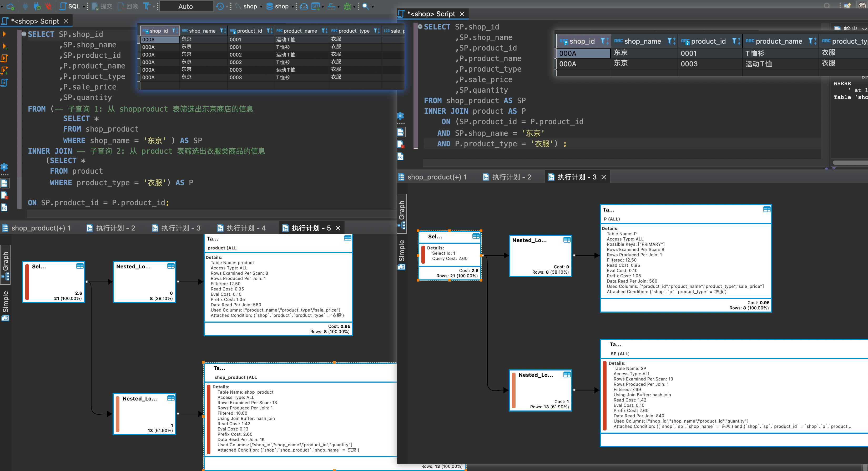Close the left <shop> Script tab
The width and height of the screenshot is (868, 471).
[x=66, y=21]
